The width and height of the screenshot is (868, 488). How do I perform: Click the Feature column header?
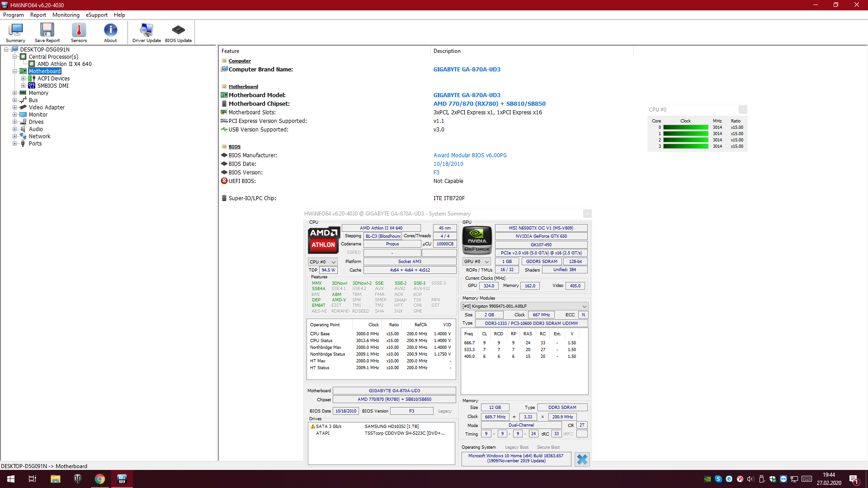pos(324,51)
